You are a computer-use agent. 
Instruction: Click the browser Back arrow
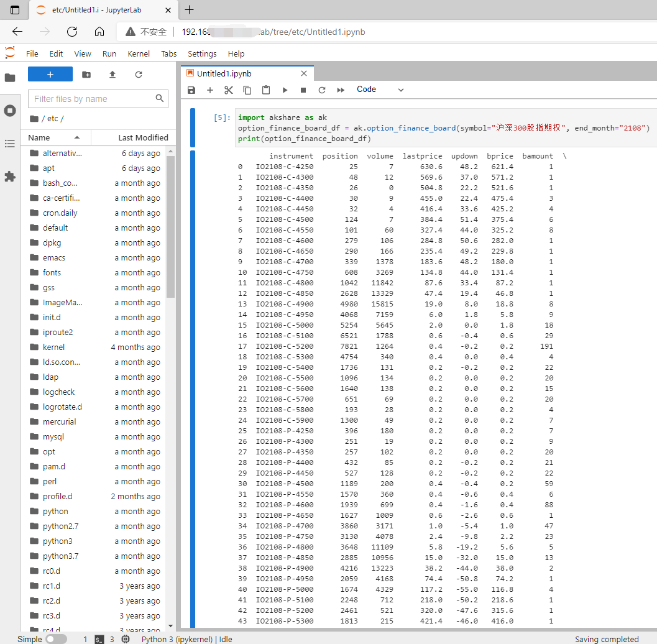17,32
